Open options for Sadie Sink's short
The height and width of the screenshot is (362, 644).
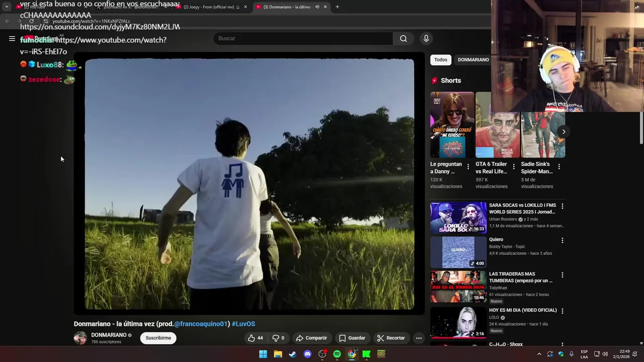click(x=559, y=166)
